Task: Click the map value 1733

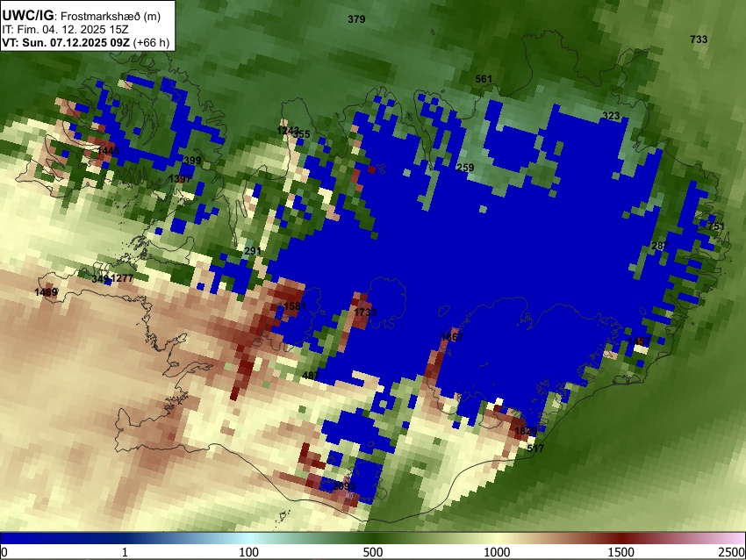Action: (x=365, y=312)
